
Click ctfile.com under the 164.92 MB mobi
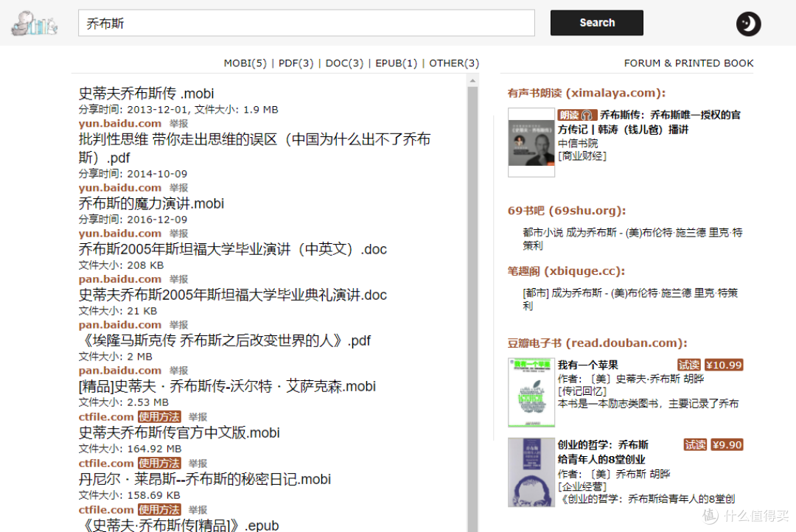coord(106,463)
